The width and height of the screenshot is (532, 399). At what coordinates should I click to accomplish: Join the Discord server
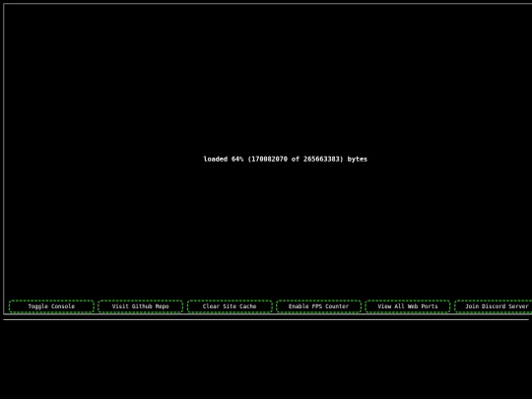494,306
